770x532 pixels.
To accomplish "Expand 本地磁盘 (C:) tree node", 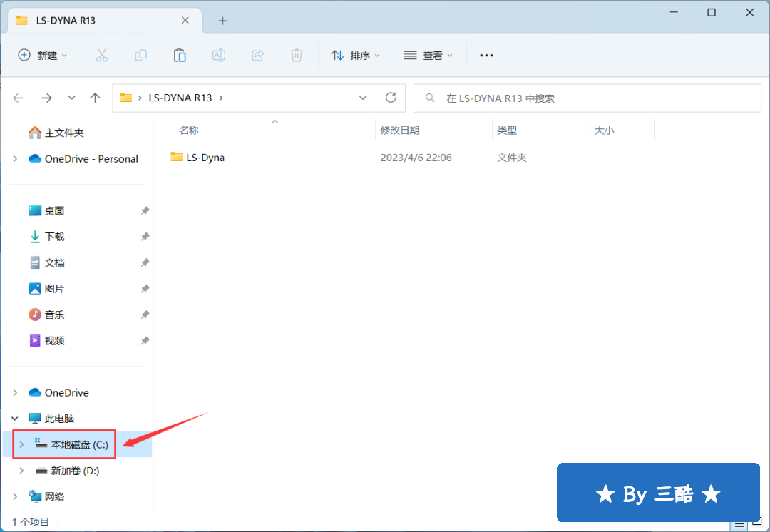I will (21, 444).
